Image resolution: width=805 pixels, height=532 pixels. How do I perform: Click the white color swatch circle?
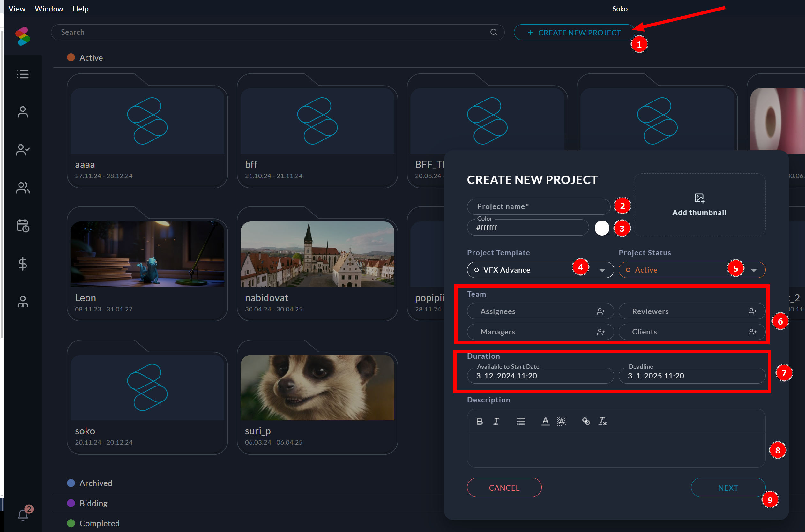[x=602, y=228]
